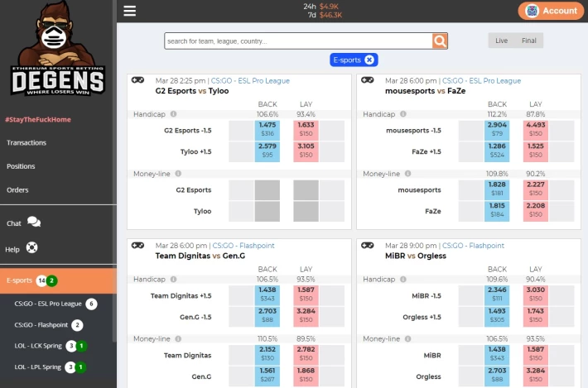Select CS:GO - ESL Pro League in sidebar

[48, 304]
